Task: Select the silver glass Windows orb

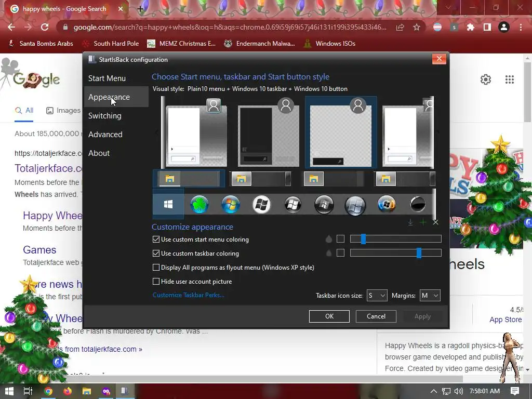Action: pos(355,205)
